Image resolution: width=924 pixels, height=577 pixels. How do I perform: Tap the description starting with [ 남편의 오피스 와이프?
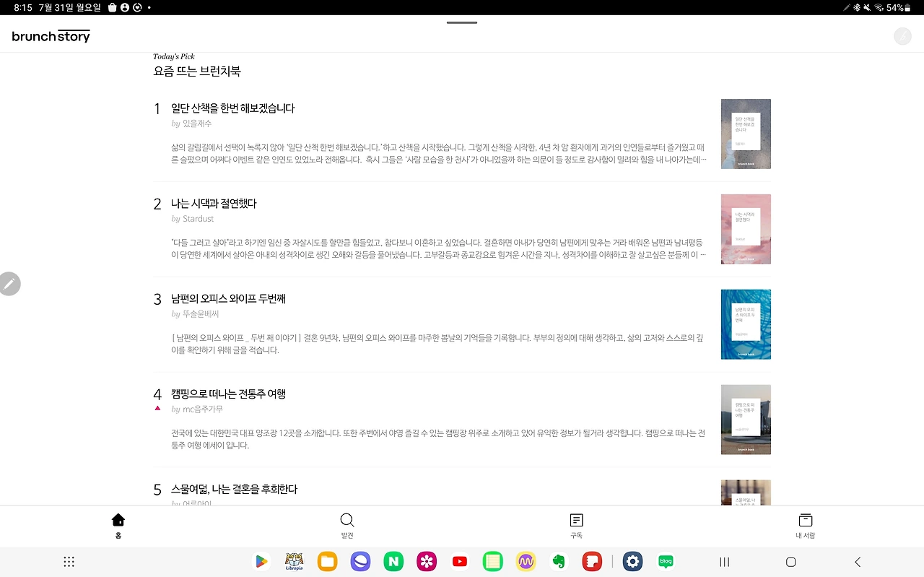click(x=439, y=344)
